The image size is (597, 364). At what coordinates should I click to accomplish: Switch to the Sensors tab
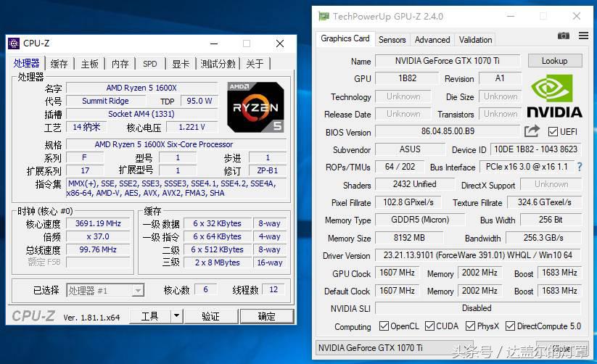pos(392,40)
